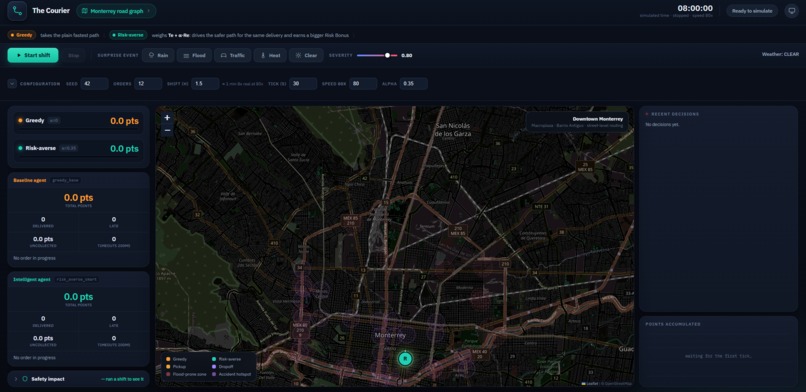Click The Courier route logo icon
806x392 pixels.
coord(17,10)
